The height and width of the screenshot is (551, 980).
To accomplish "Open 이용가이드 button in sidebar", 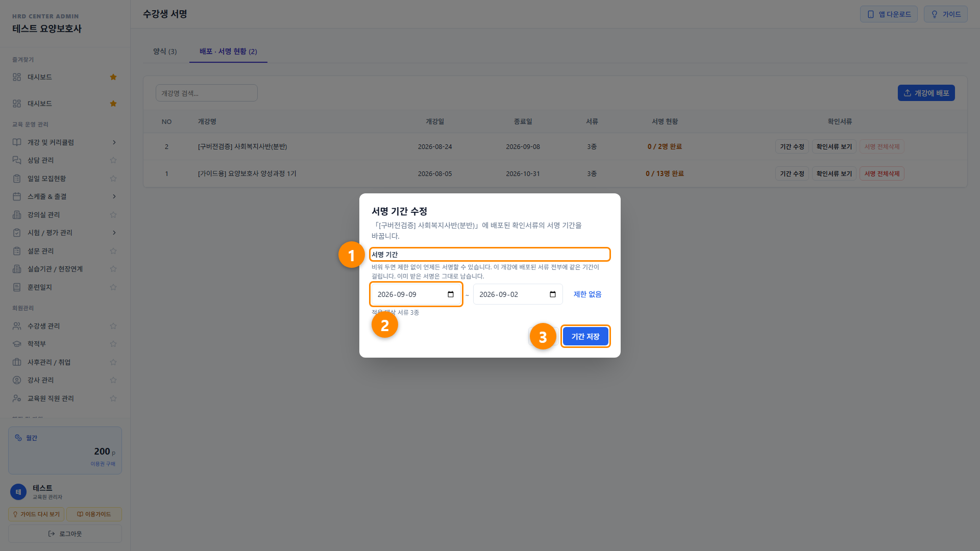I will click(x=94, y=514).
